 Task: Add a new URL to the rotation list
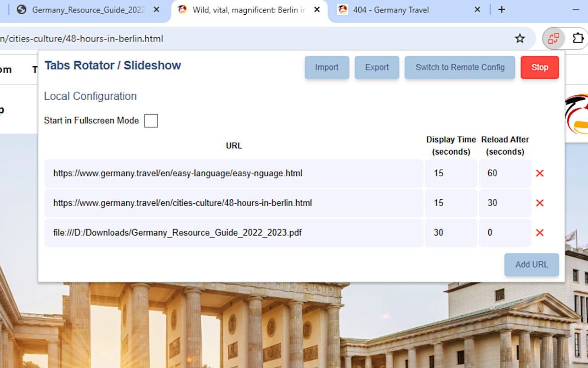coord(531,264)
